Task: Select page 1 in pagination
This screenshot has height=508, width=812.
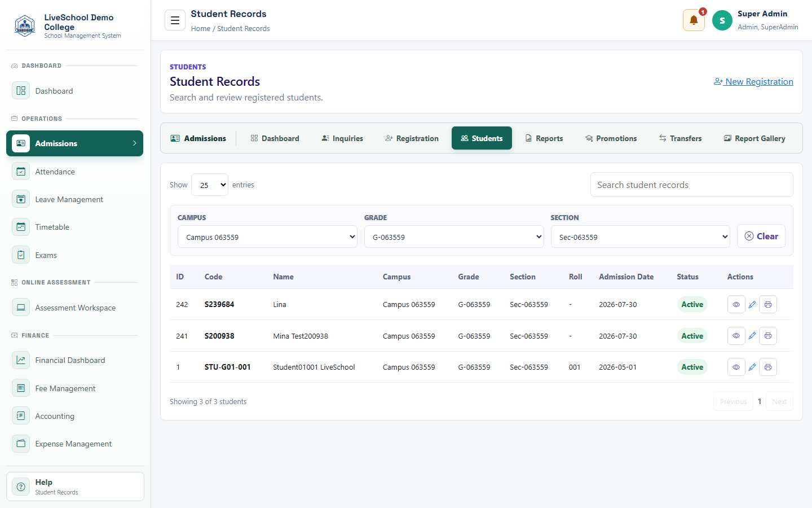Action: point(760,401)
